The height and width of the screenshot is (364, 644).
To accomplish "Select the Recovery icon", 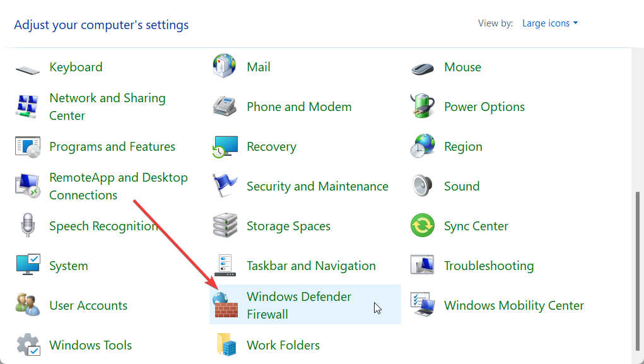I will coord(271,146).
